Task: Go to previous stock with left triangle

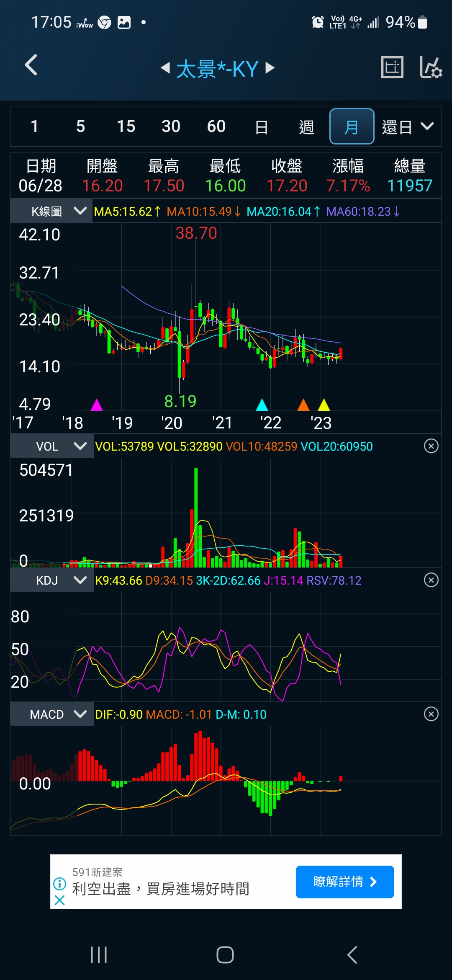Action: [x=165, y=67]
